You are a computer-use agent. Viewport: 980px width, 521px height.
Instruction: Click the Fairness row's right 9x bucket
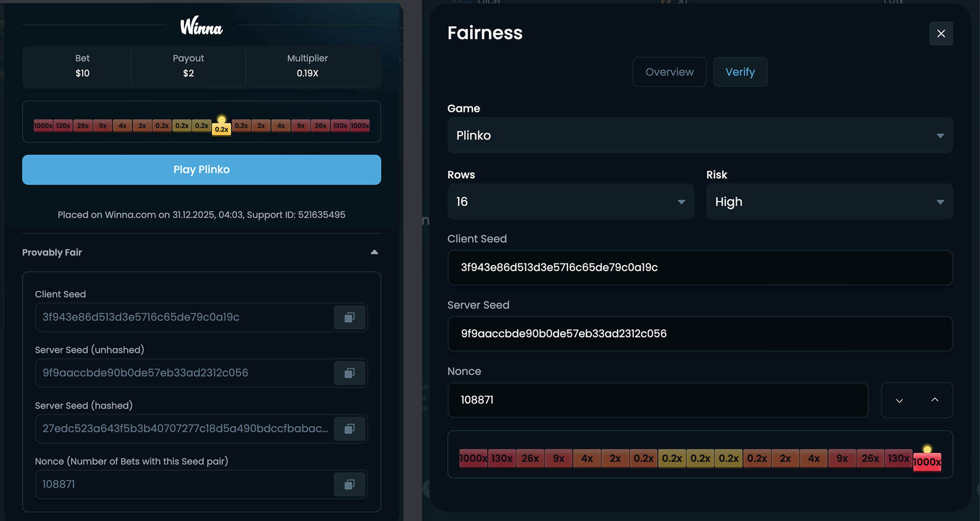tap(842, 458)
